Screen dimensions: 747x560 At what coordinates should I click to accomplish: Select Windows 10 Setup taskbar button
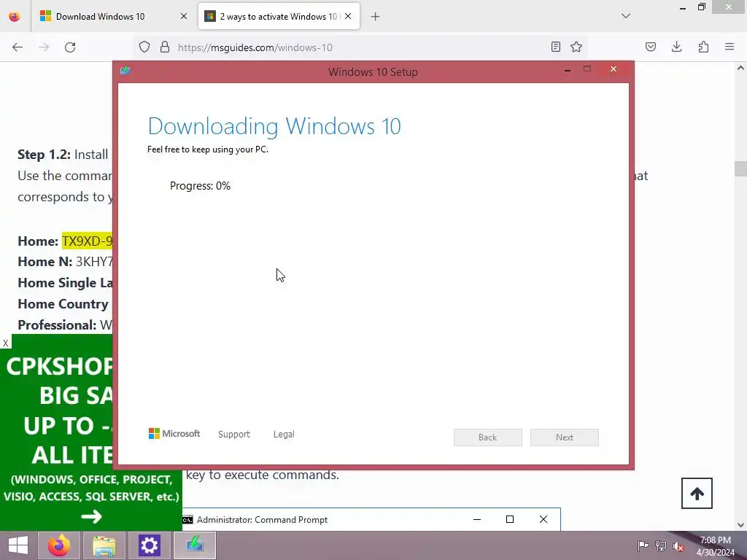195,545
